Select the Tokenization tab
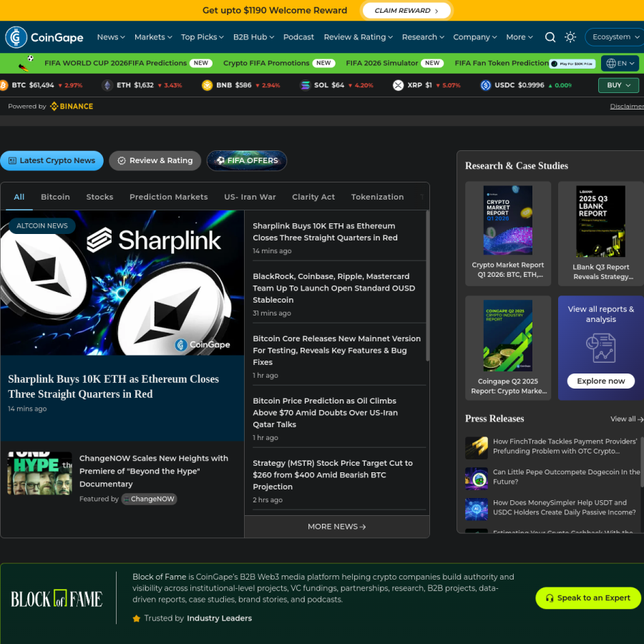This screenshot has height=644, width=644. click(x=377, y=197)
